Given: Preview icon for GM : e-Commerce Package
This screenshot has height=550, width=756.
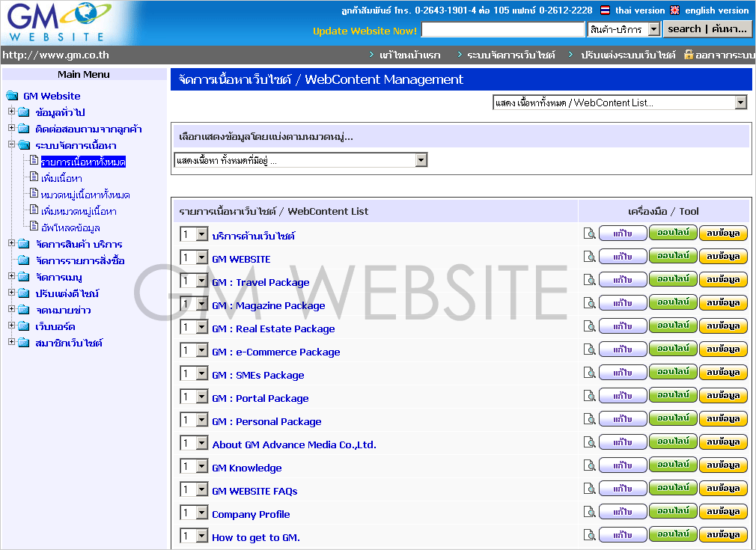Looking at the screenshot, I should (589, 349).
